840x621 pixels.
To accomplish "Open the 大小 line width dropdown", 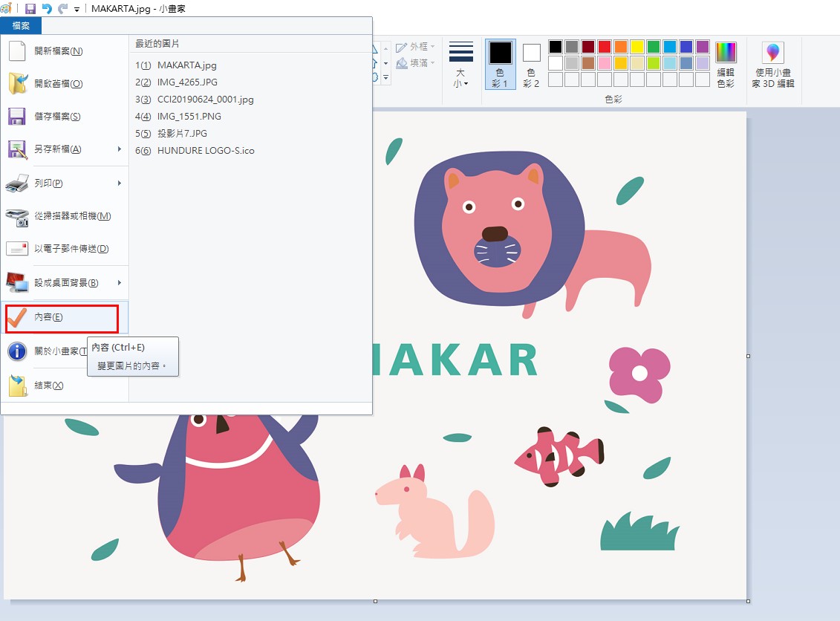I will (x=461, y=65).
